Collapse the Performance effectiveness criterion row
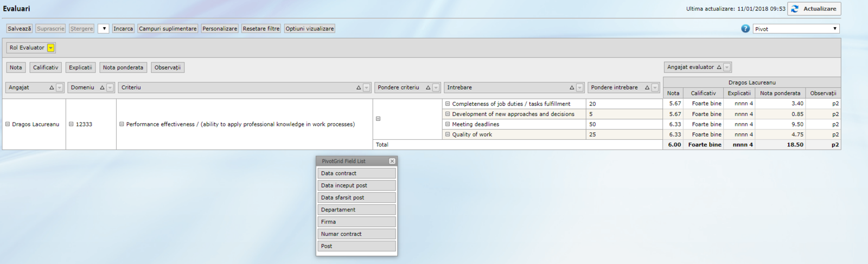Viewport: 868px width, 264px height. [x=122, y=124]
